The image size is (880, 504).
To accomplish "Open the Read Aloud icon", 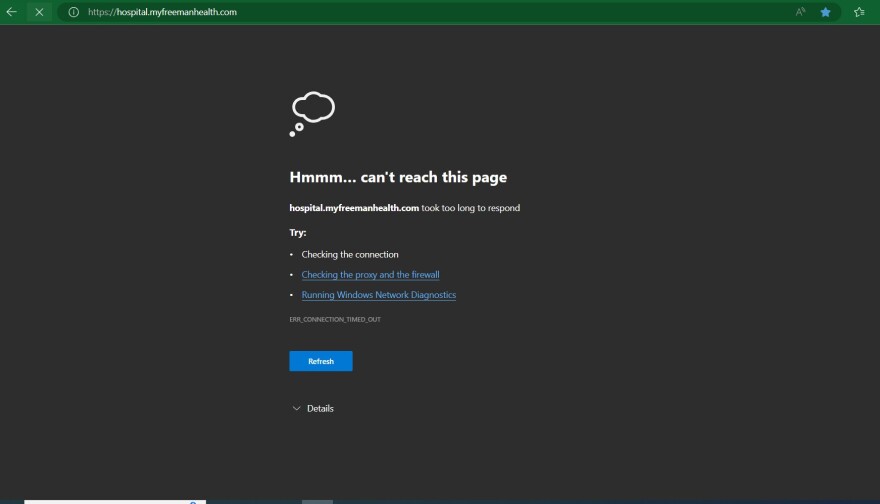I will click(x=800, y=12).
